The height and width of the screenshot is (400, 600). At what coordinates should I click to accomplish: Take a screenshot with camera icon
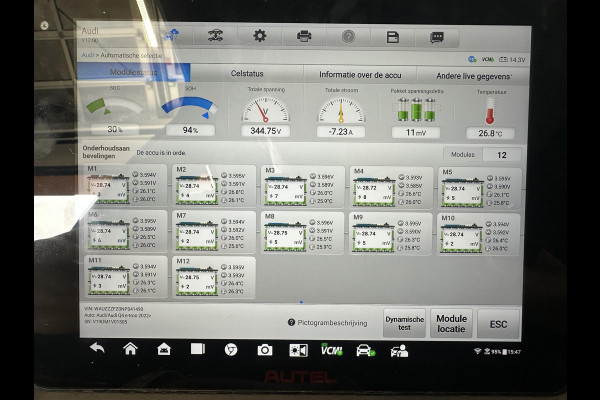(264, 350)
